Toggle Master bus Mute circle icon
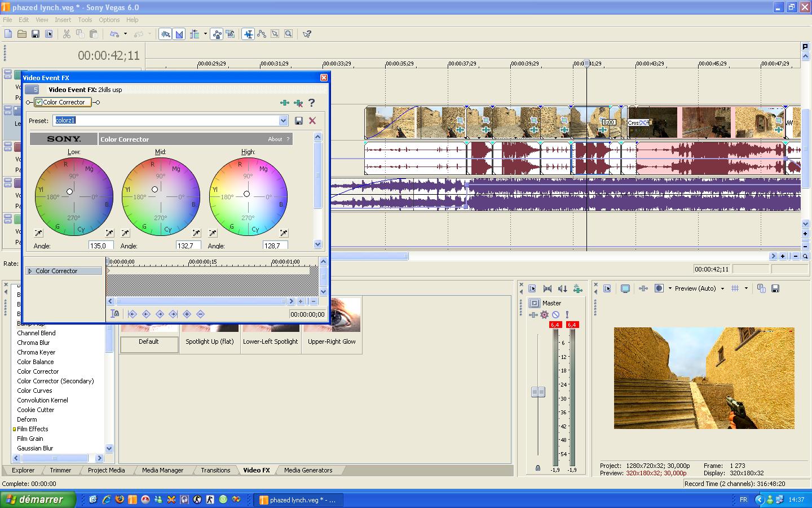Screen dimensions: 812x508 tap(555, 314)
